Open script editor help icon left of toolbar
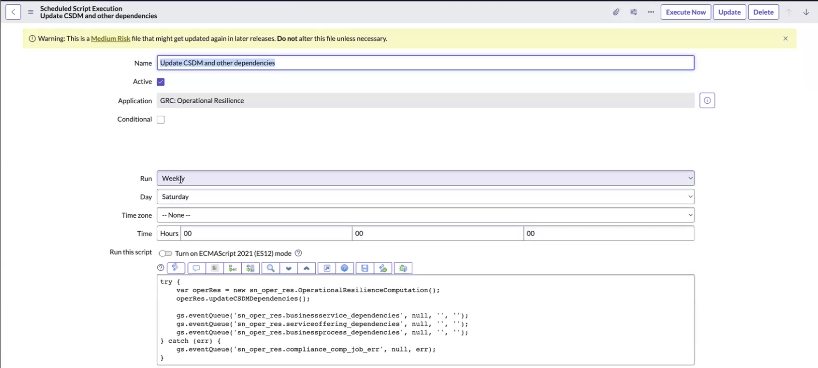 pyautogui.click(x=161, y=268)
